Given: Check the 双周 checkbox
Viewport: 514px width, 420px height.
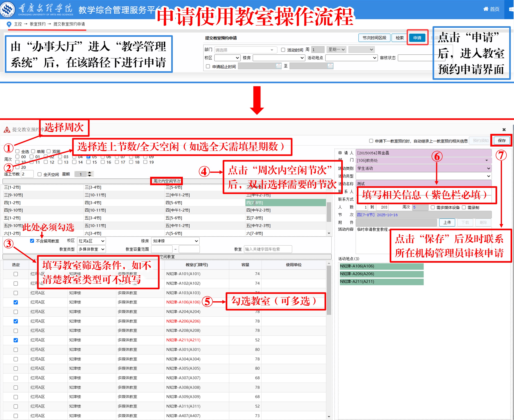Looking at the screenshot, I should (x=48, y=151).
